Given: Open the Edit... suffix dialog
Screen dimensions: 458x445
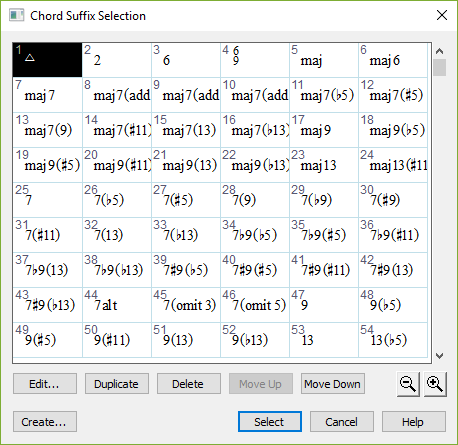Looking at the screenshot, I should (45, 384).
